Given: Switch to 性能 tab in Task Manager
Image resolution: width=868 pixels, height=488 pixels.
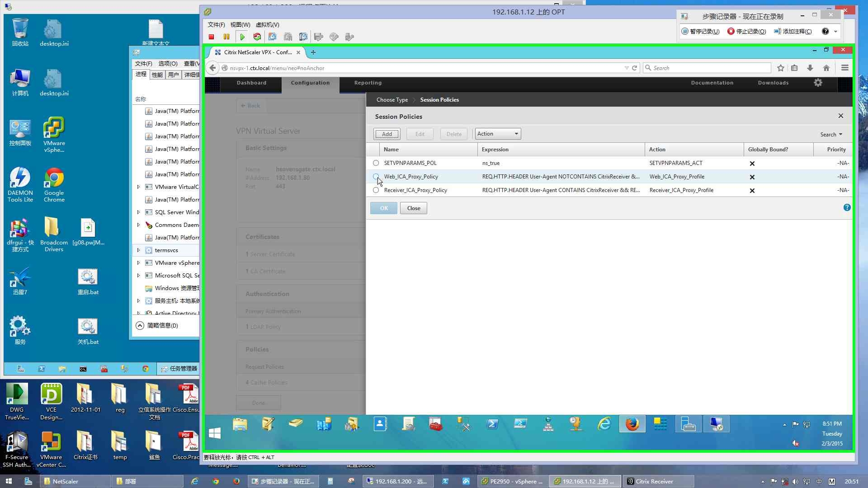Looking at the screenshot, I should click(x=157, y=75).
